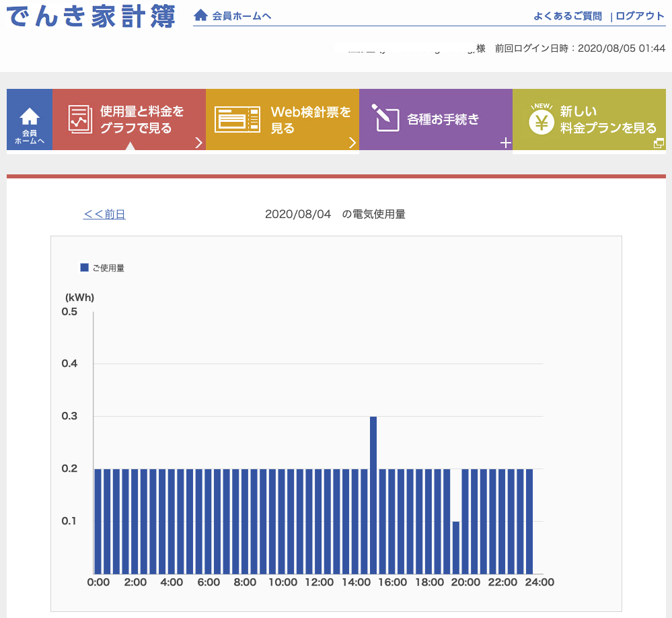Viewport: 672px width, 618px height.
Task: Click chevron arrow on 使用量と料金 tab
Action: pos(198,142)
